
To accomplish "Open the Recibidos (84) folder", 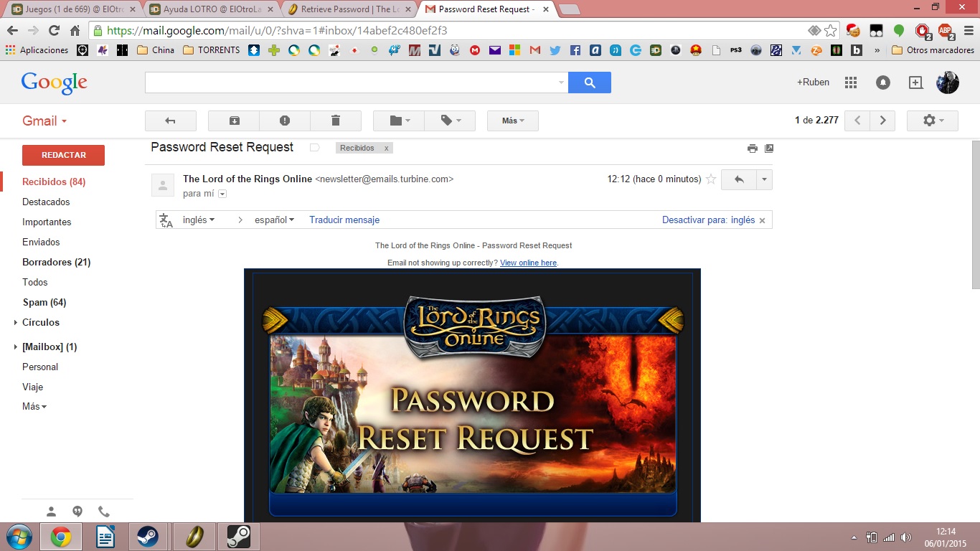I will tap(54, 182).
